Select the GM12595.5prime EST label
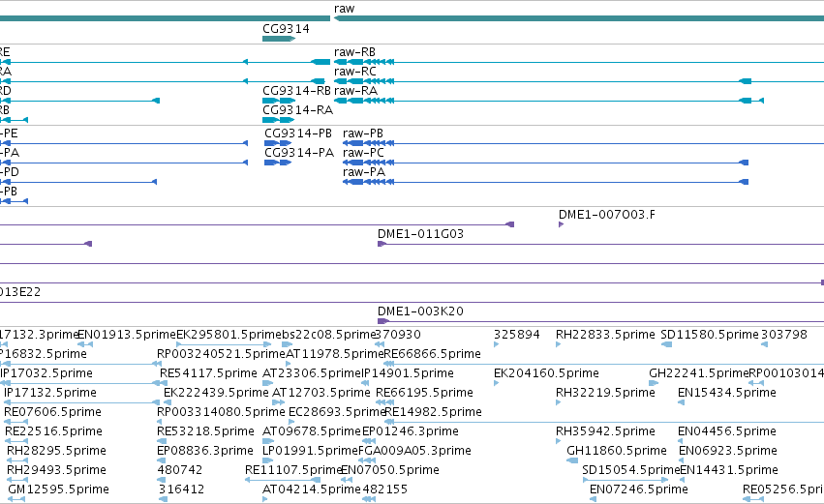This screenshot has height=504, width=824. (x=58, y=489)
